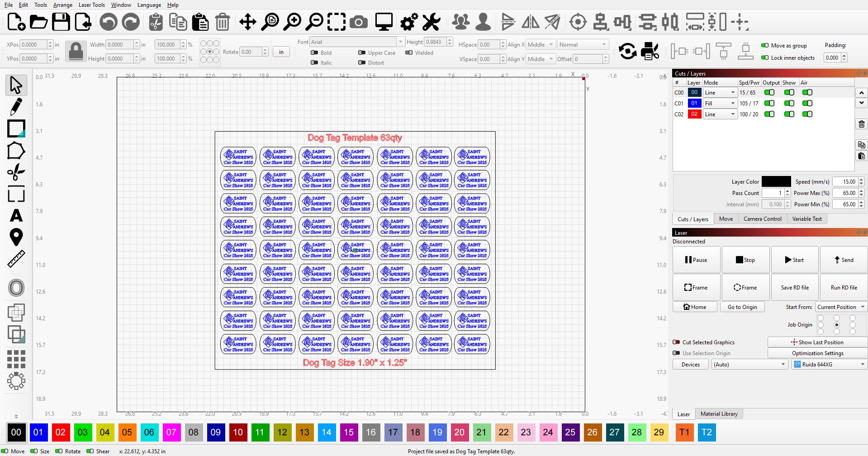Open the Grid Array tool
The width and height of the screenshot is (868, 456).
[x=16, y=359]
